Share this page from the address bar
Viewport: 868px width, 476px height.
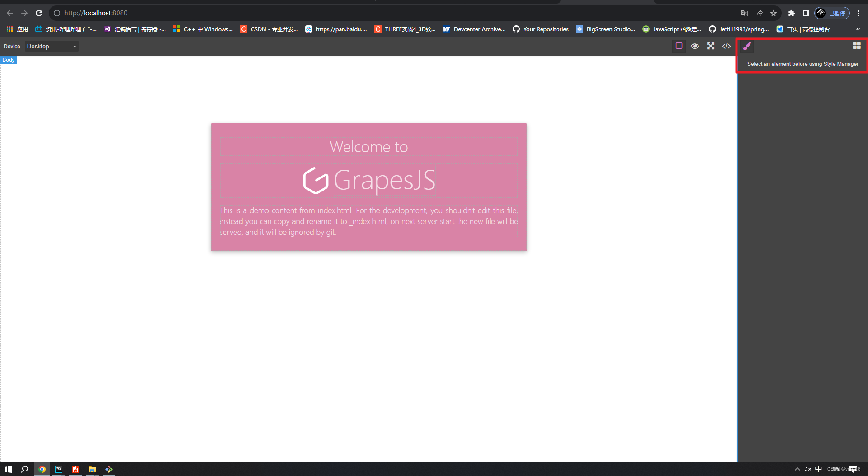pos(759,13)
